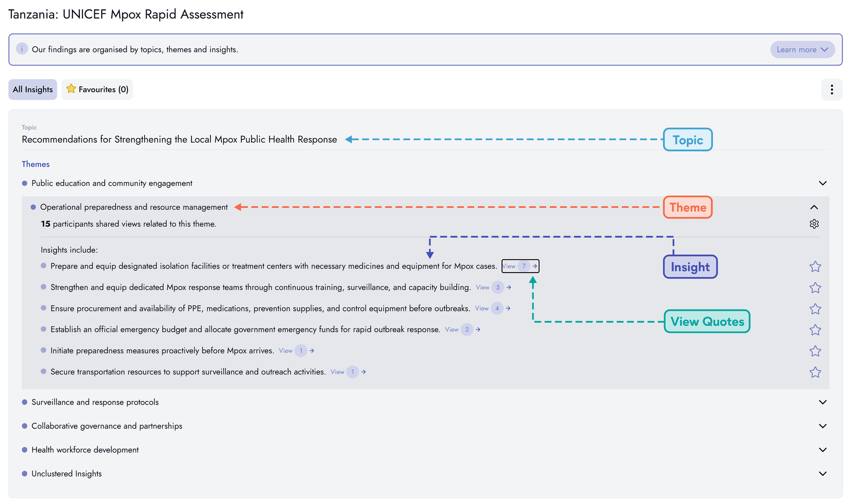Click the topic title Recommendations for Strengthening Response
The height and width of the screenshot is (504, 851).
click(179, 139)
